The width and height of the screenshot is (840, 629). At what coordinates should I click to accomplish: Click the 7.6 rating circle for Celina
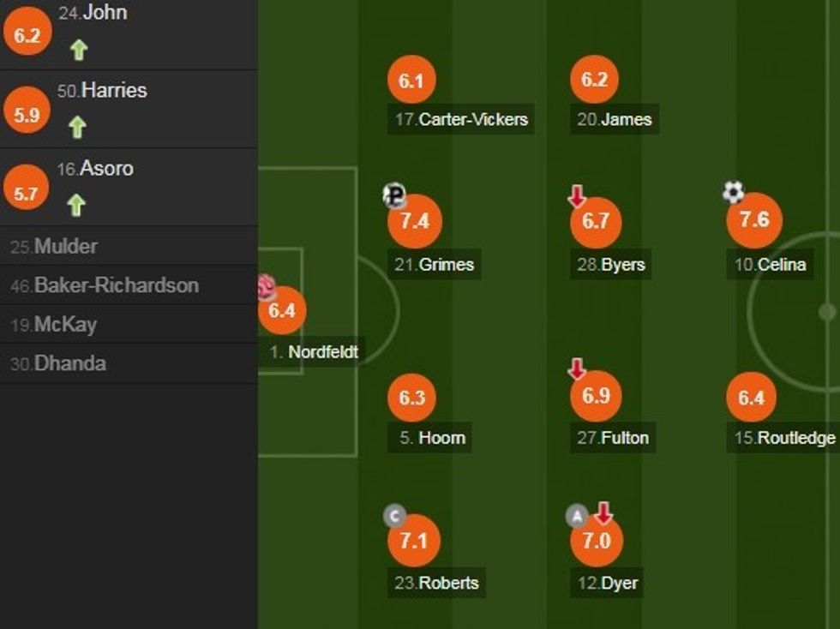[x=754, y=220]
